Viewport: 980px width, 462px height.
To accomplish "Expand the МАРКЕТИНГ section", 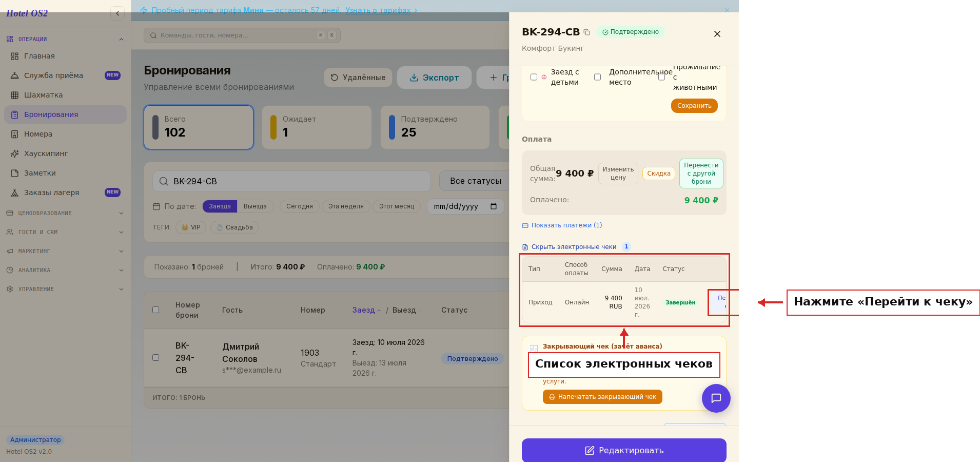I will click(x=65, y=251).
